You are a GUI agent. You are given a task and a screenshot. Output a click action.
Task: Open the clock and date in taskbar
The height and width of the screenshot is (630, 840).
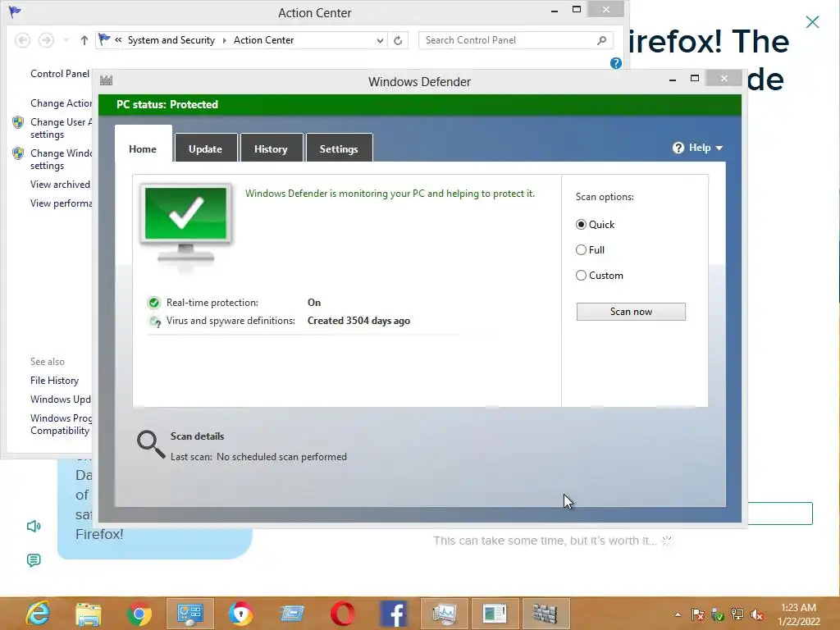799,614
